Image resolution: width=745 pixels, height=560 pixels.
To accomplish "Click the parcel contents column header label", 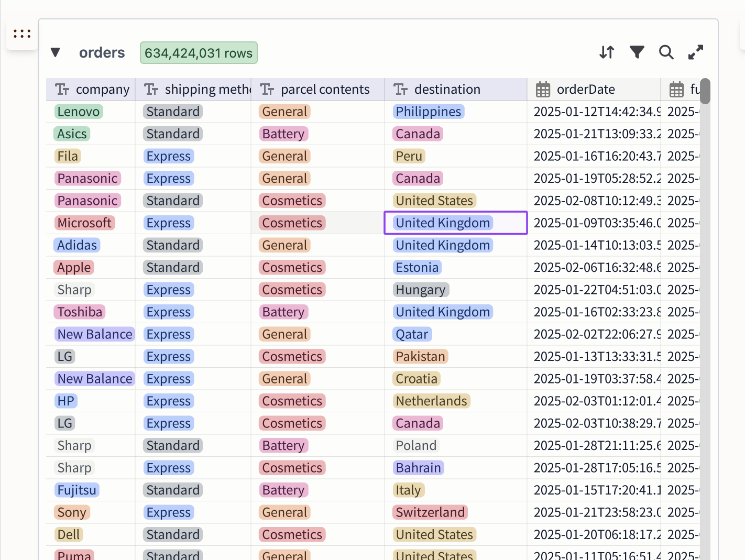I will (325, 90).
